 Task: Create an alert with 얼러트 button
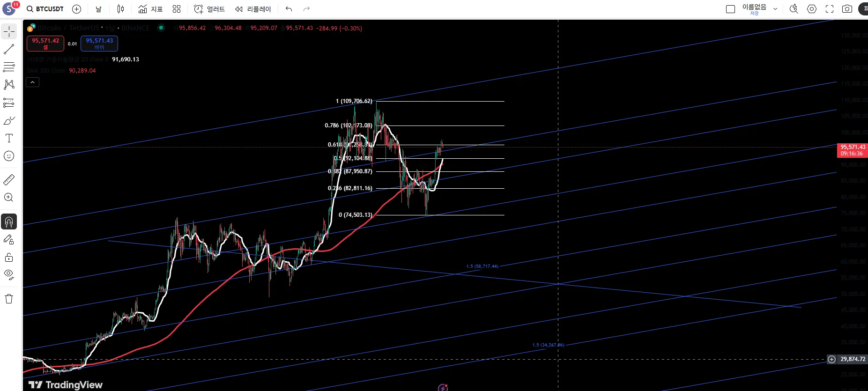pos(209,9)
